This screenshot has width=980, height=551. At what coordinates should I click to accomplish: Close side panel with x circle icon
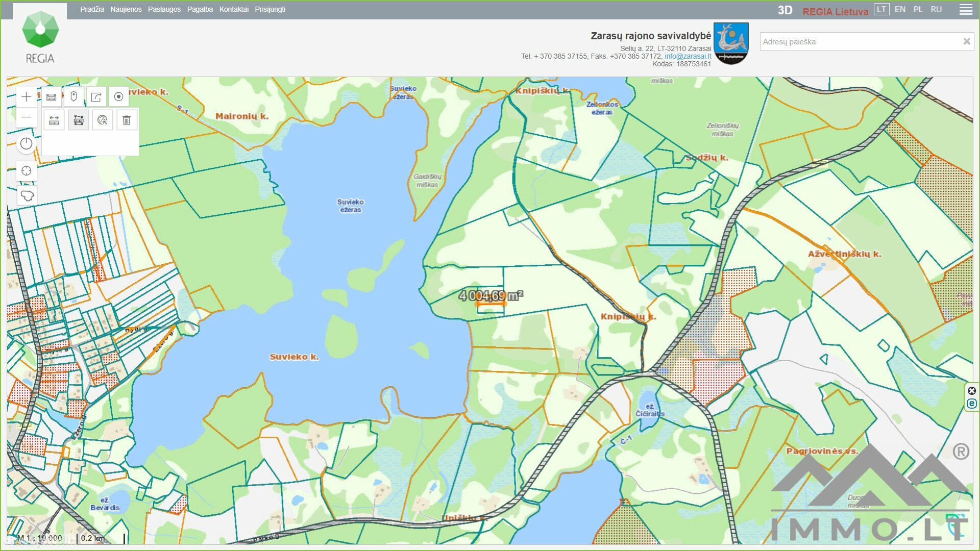click(x=972, y=391)
